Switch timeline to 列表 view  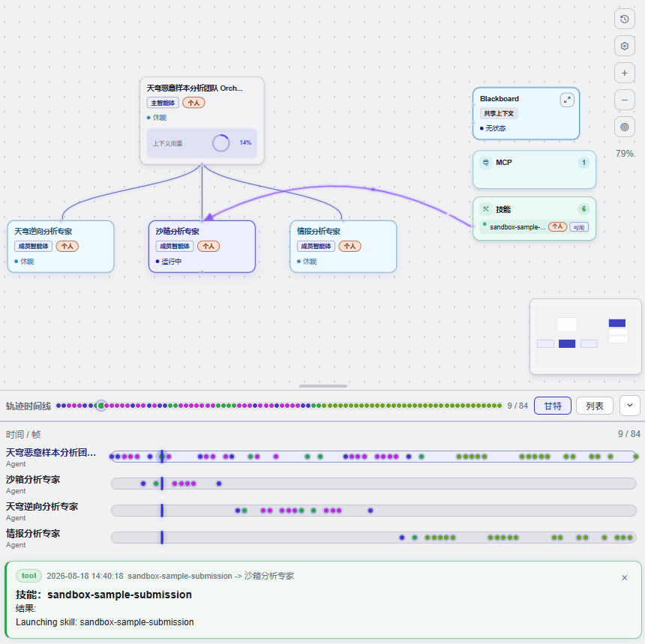coord(595,406)
